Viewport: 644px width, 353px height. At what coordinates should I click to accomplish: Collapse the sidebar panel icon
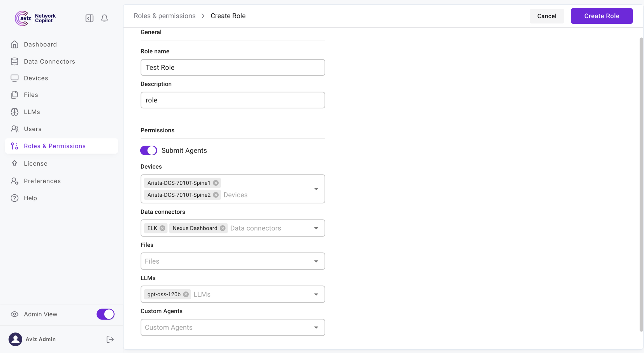coord(89,18)
